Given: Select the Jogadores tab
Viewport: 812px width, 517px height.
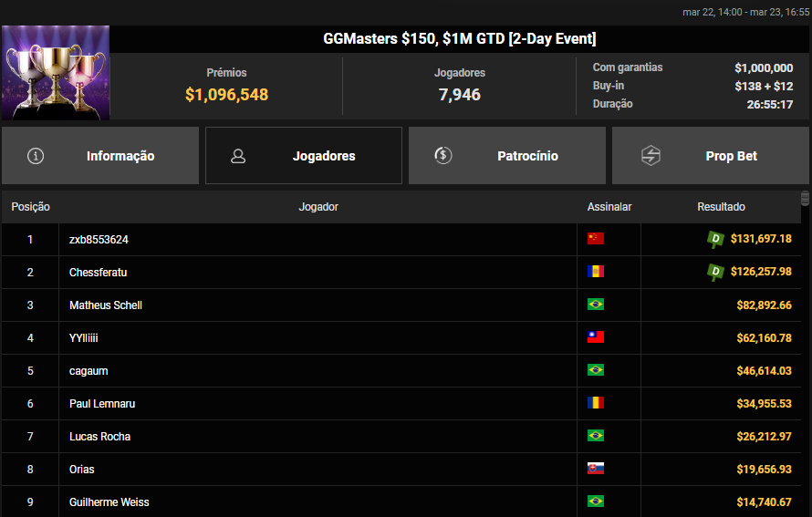Looking at the screenshot, I should point(304,156).
